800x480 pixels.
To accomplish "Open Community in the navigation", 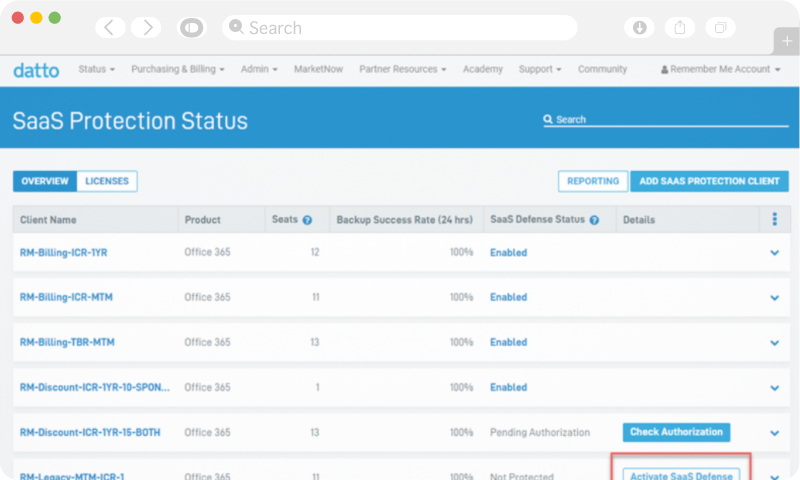I will 602,69.
